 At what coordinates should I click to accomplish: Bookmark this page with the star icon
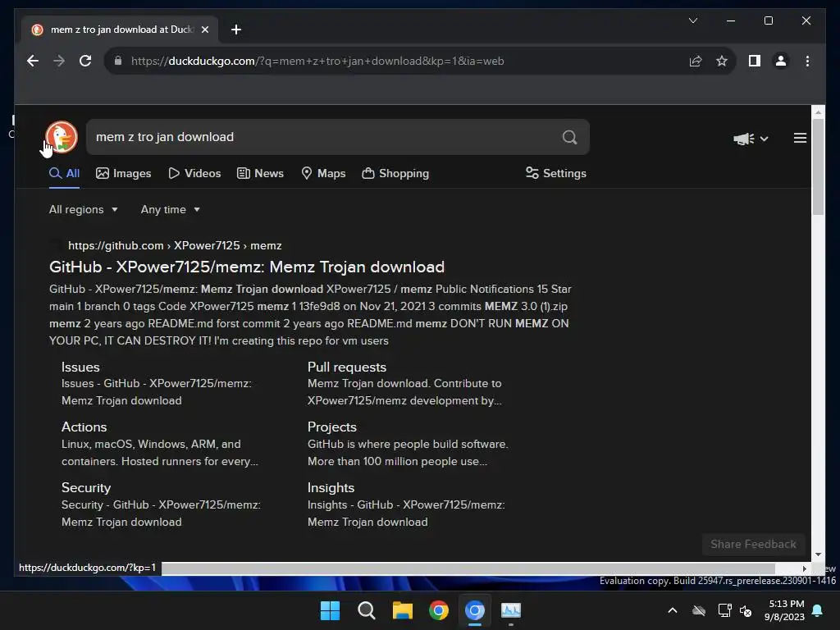[x=722, y=61]
